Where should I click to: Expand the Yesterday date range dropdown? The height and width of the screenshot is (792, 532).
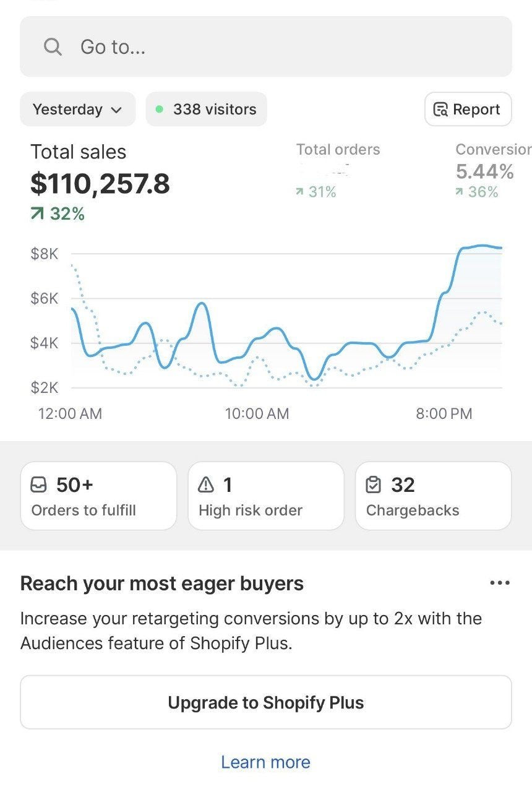(x=77, y=110)
